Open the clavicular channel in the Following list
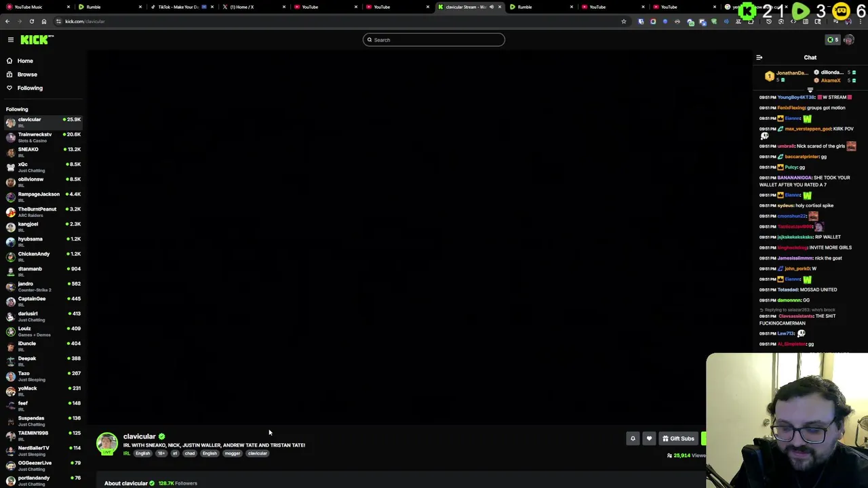Image resolution: width=868 pixels, height=488 pixels. [43, 122]
